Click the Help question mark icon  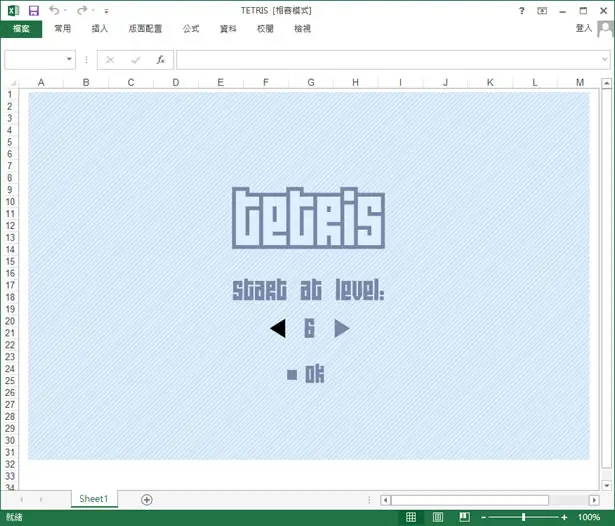[x=521, y=11]
